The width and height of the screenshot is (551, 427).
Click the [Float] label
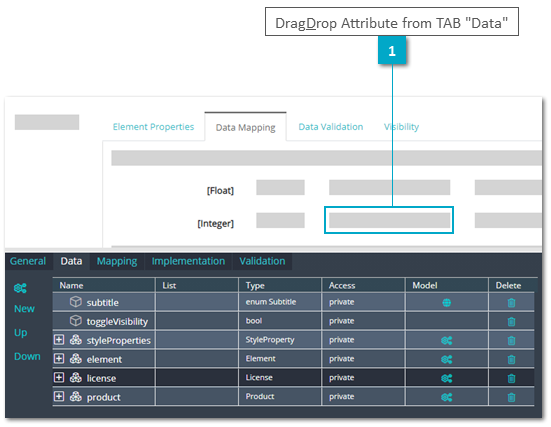pos(220,190)
